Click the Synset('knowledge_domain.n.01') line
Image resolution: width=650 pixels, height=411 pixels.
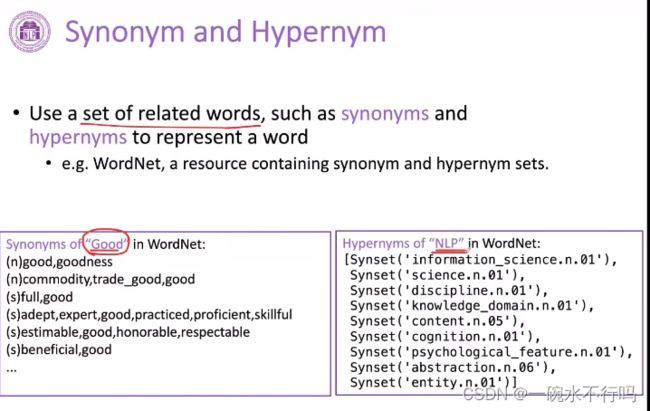472,306
